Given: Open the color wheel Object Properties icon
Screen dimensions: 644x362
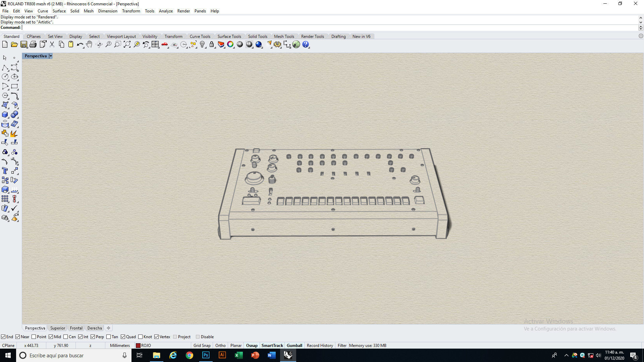Looking at the screenshot, I should (x=230, y=44).
